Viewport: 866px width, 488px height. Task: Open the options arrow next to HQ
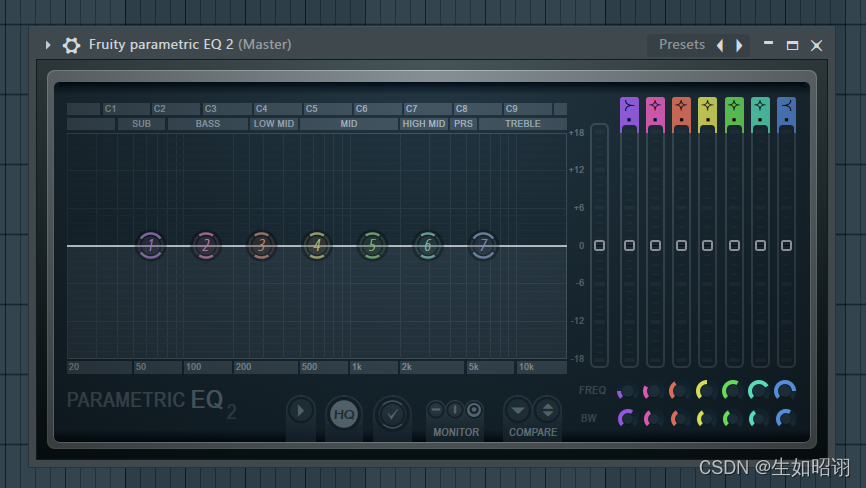301,411
